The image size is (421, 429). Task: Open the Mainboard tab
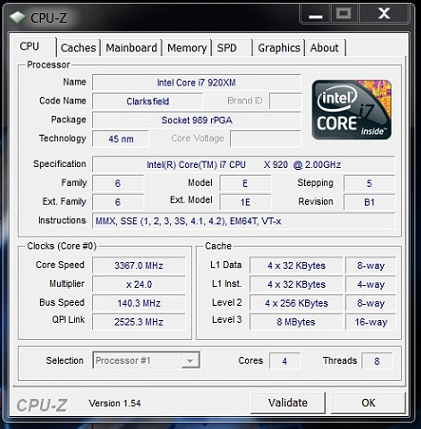click(131, 48)
